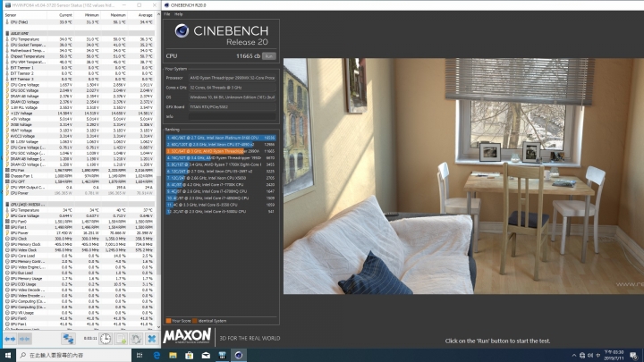Viewport: 644px width, 362px height.
Task: Click the Processor field showing Ryzen Threadripper
Action: (x=232, y=78)
